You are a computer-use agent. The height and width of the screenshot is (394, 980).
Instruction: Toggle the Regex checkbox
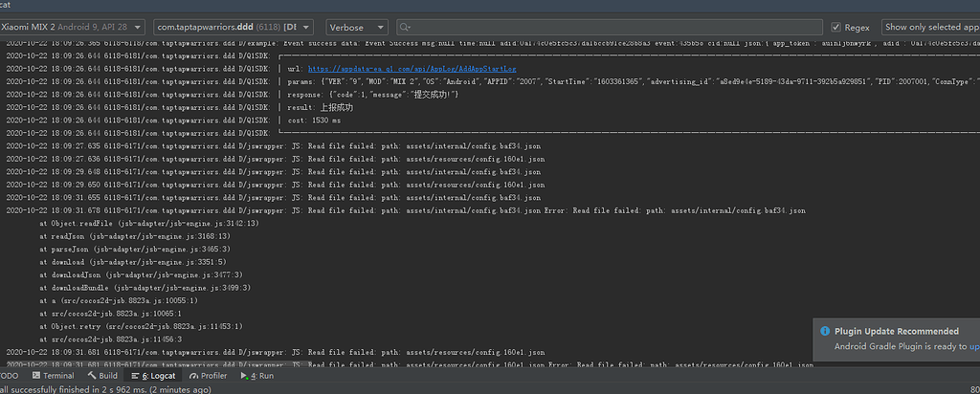[x=836, y=28]
